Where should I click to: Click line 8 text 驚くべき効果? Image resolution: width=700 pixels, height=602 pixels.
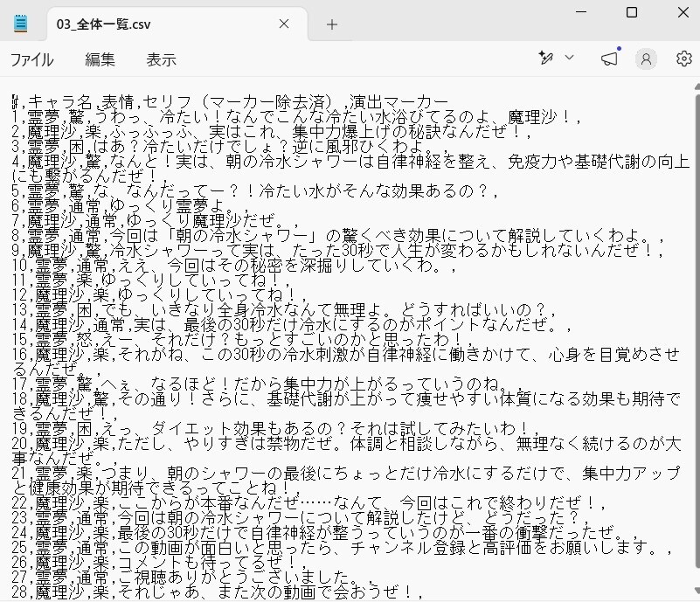click(391, 235)
